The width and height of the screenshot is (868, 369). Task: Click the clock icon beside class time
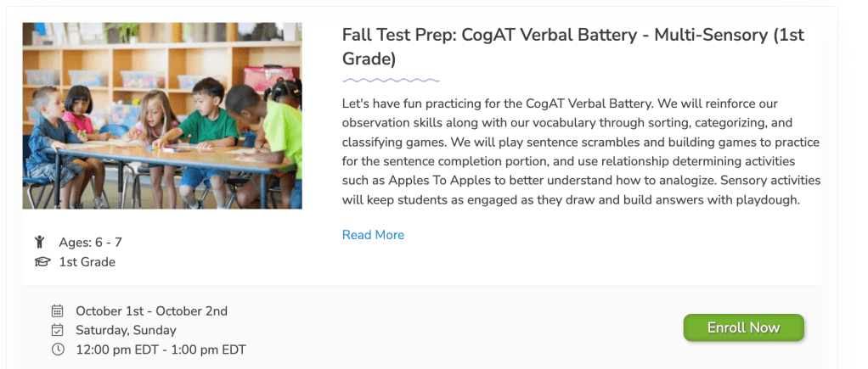point(58,349)
